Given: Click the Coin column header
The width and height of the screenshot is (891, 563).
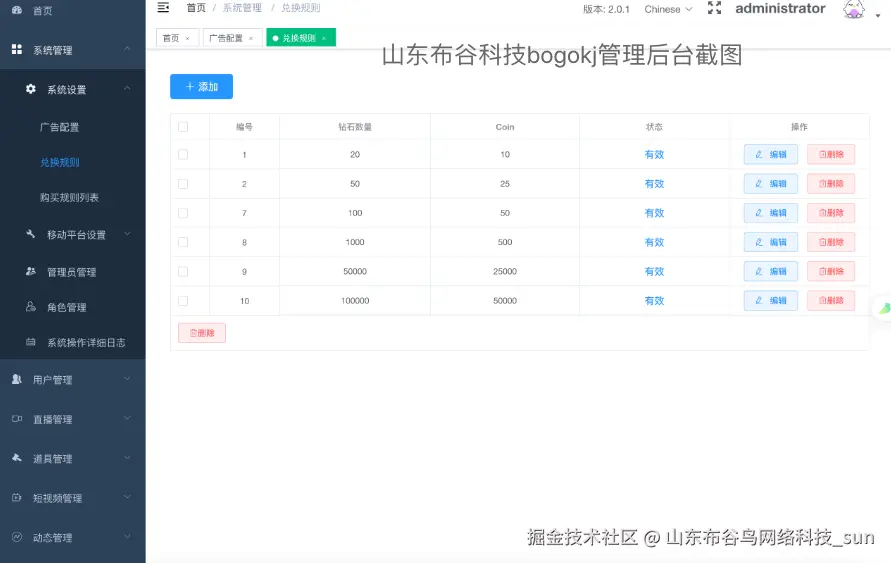Looking at the screenshot, I should (505, 127).
